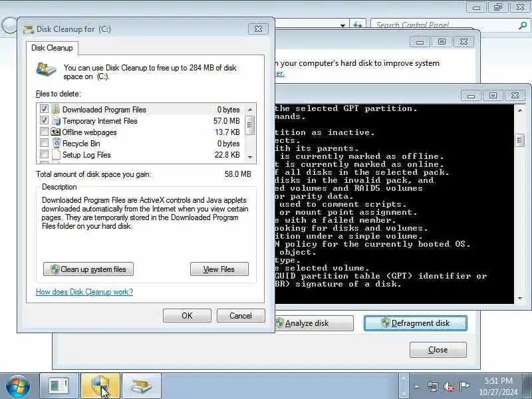Click command prompt scroll up arrow

(x=519, y=110)
